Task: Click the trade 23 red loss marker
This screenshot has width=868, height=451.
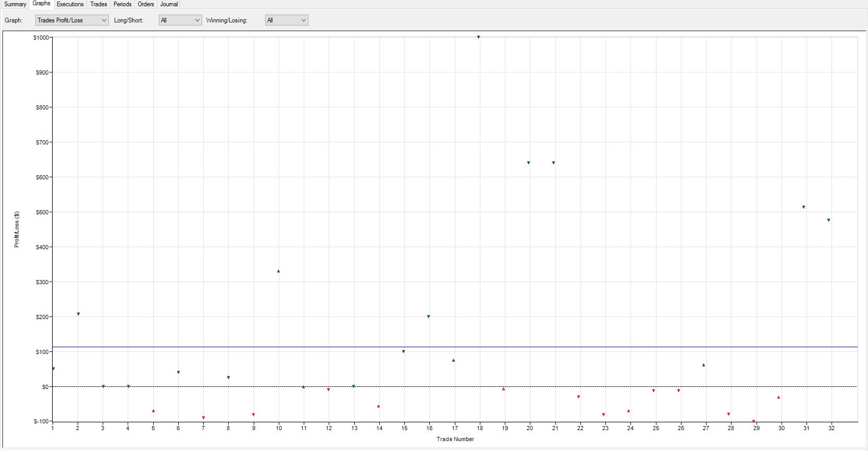Action: tap(604, 415)
